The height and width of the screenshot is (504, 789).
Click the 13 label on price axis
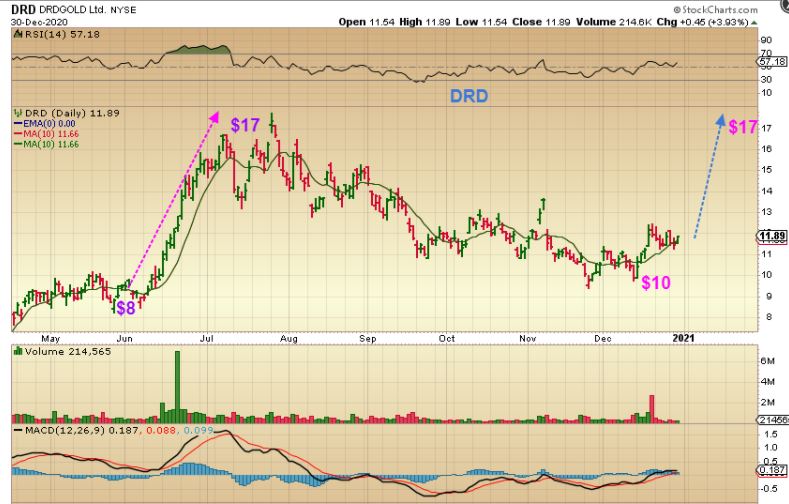[766, 212]
